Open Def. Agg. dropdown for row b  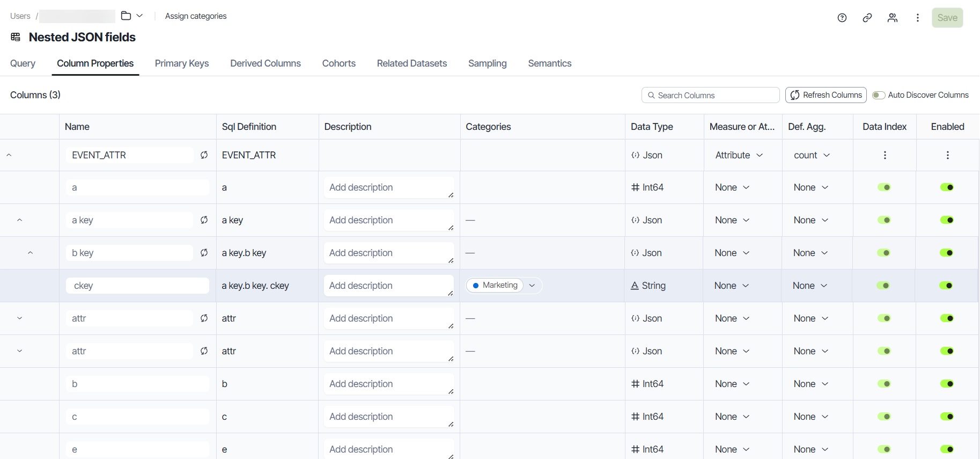point(811,384)
